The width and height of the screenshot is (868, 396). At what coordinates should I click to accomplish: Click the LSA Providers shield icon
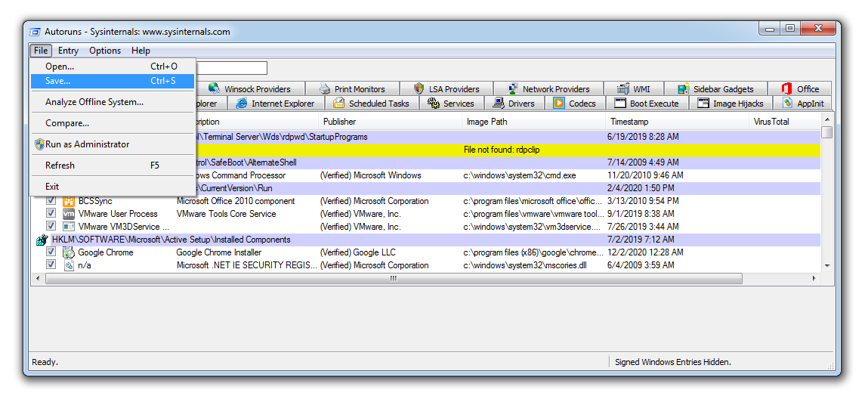(x=419, y=88)
